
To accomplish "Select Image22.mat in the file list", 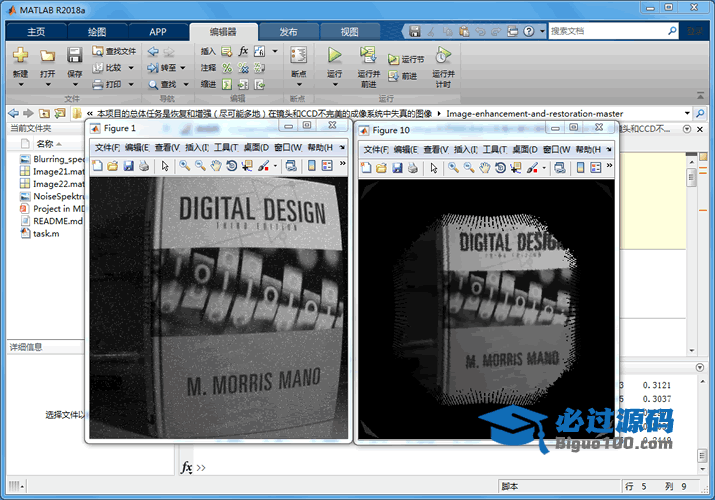I will coord(52,184).
